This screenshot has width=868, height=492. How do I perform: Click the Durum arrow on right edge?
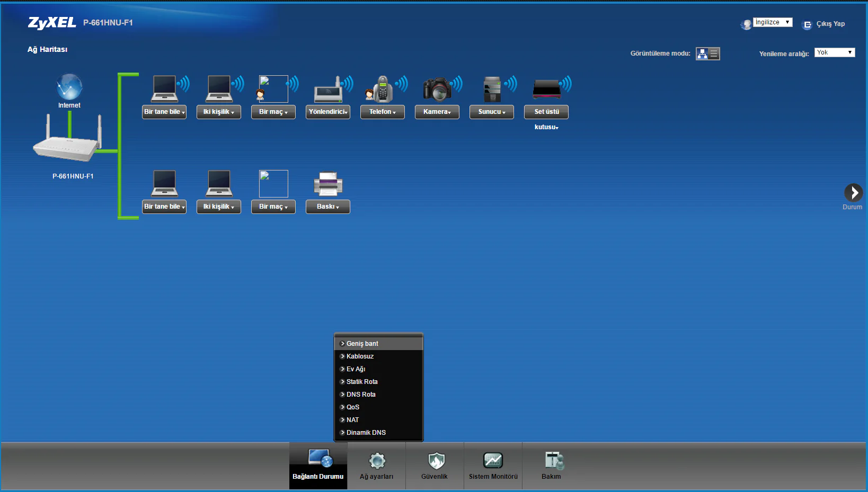click(853, 193)
